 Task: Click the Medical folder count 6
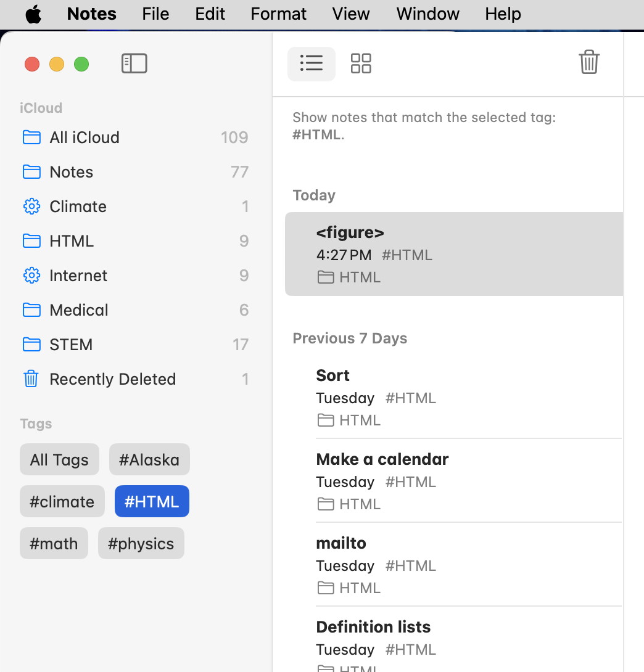(x=244, y=310)
